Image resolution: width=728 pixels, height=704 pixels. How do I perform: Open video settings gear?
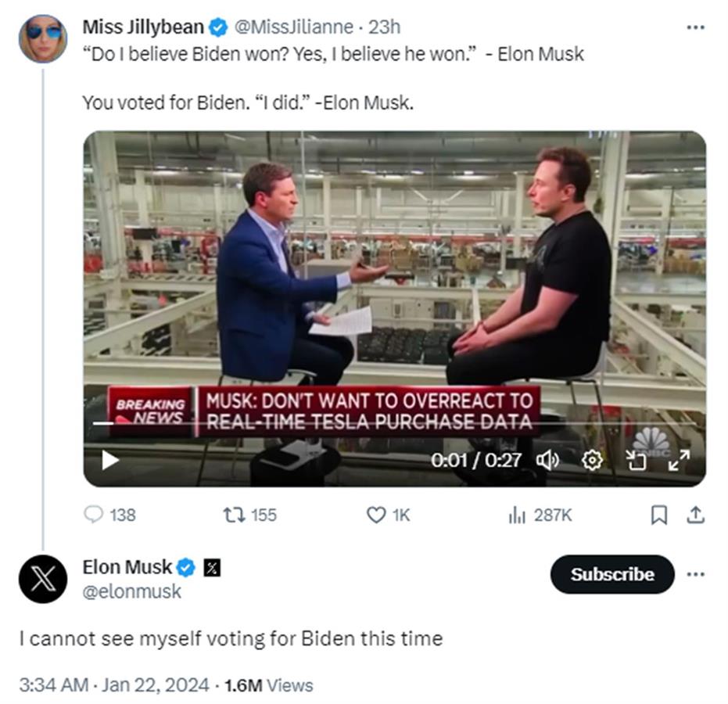592,460
